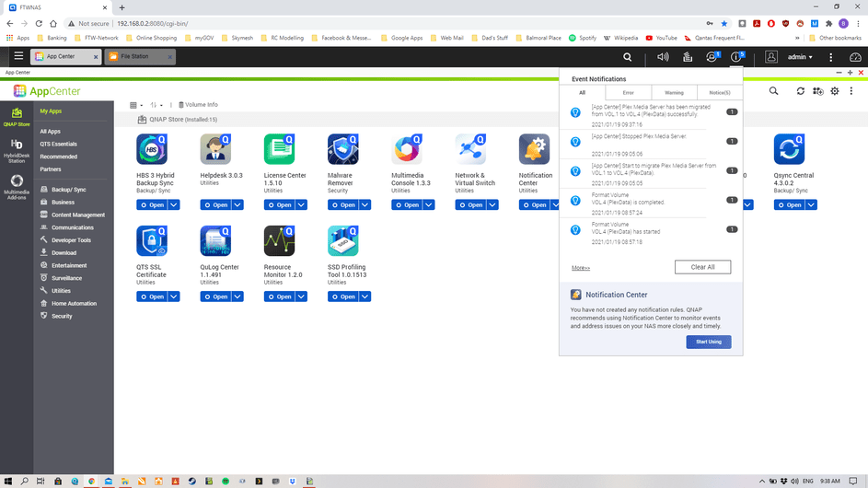Expand the HBS 3 Open button dropdown
The height and width of the screenshot is (488, 868).
click(174, 205)
